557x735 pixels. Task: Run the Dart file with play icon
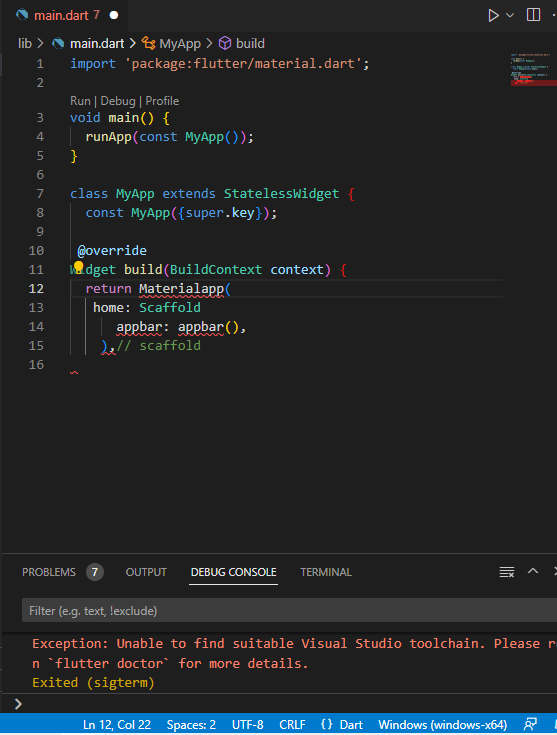pyautogui.click(x=493, y=15)
